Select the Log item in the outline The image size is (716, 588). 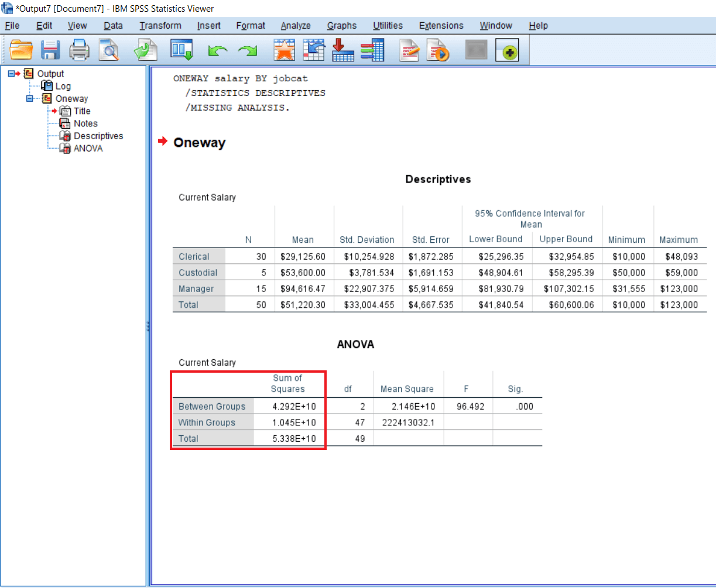click(63, 87)
